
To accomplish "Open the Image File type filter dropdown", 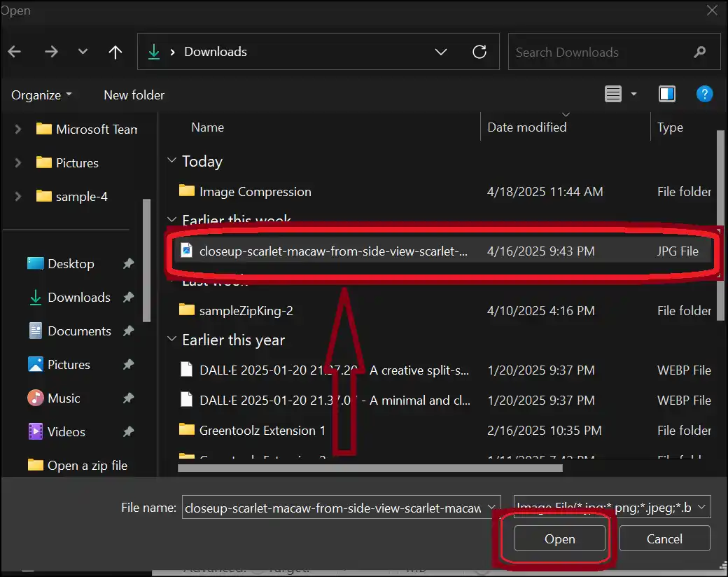I will pos(612,507).
